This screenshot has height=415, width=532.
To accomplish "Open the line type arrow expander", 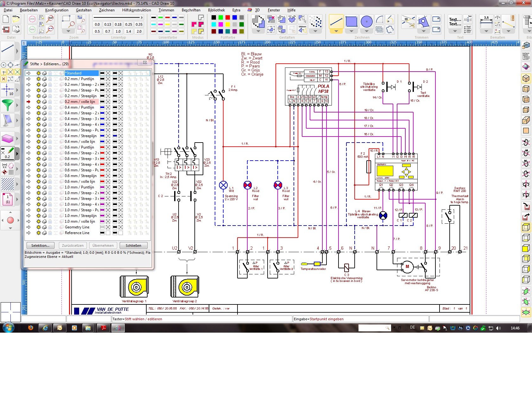I will 142,17.
